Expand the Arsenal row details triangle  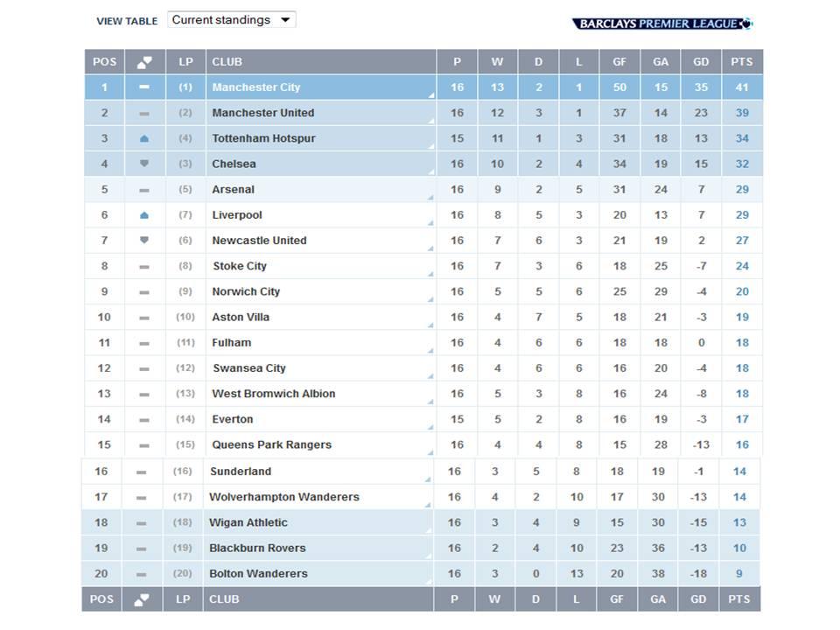(430, 197)
